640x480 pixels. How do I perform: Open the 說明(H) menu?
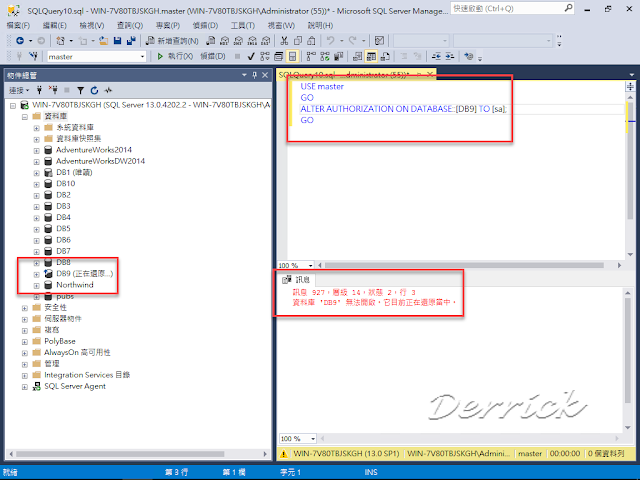(320, 25)
